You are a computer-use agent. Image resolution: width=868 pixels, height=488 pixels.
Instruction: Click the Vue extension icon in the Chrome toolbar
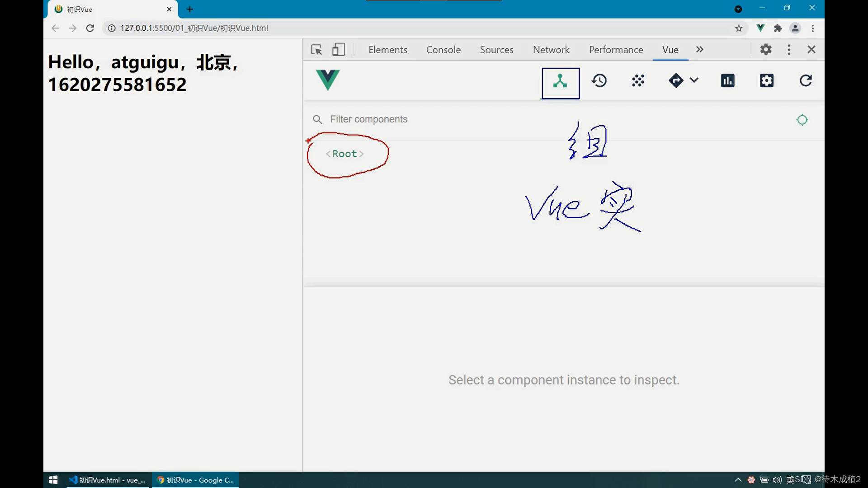click(x=760, y=28)
